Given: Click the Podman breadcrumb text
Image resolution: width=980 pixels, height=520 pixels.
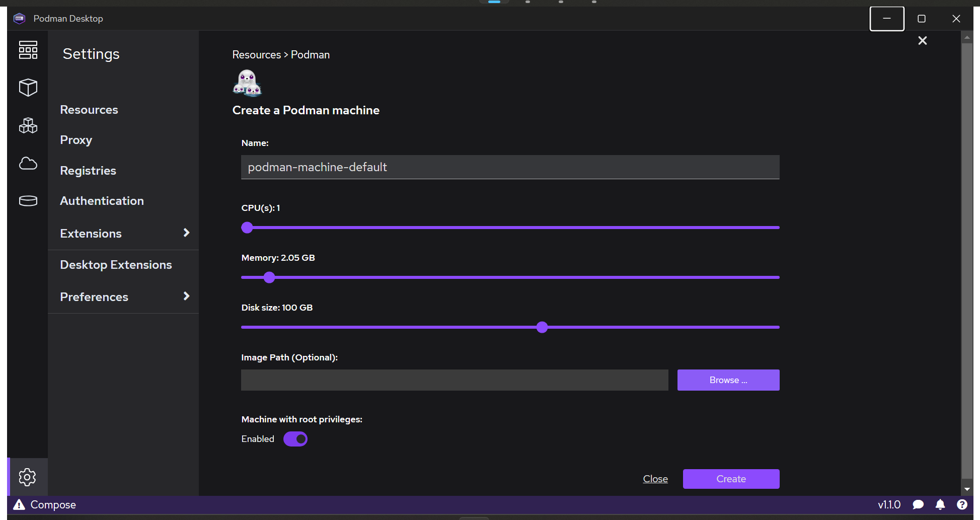Looking at the screenshot, I should pos(311,55).
